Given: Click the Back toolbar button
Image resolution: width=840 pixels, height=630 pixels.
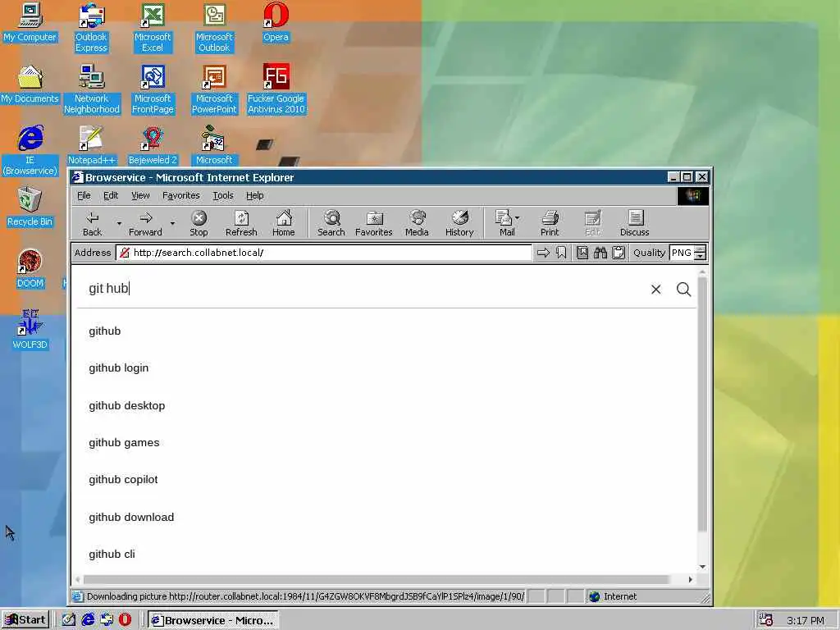Looking at the screenshot, I should pyautogui.click(x=92, y=223).
